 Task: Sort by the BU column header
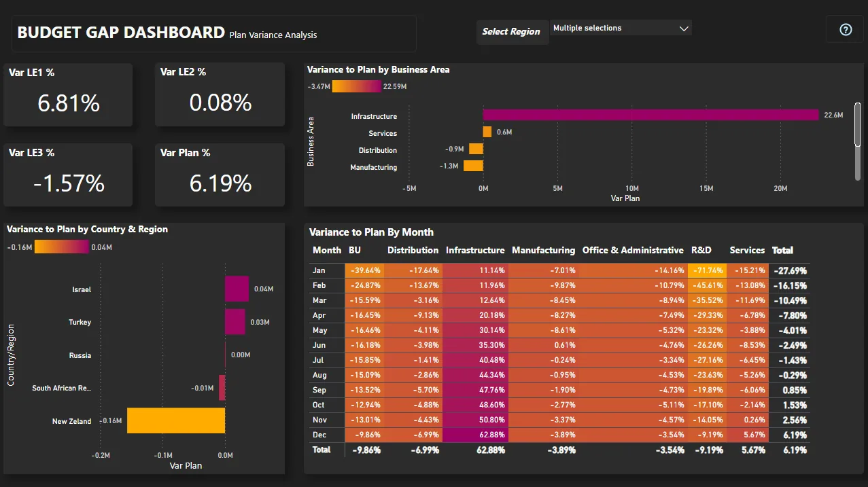coord(355,250)
